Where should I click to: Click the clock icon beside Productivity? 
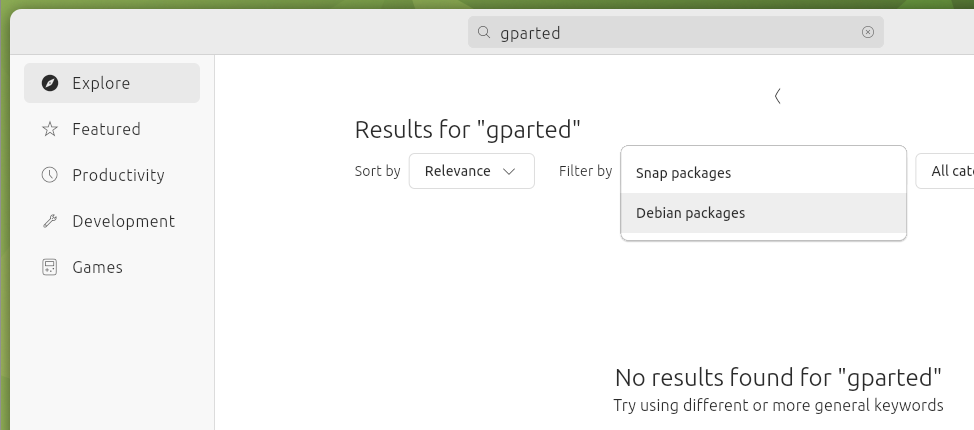tap(50, 175)
